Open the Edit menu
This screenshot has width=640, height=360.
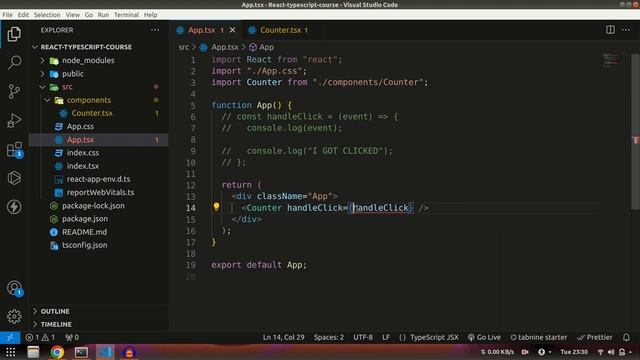pos(23,15)
